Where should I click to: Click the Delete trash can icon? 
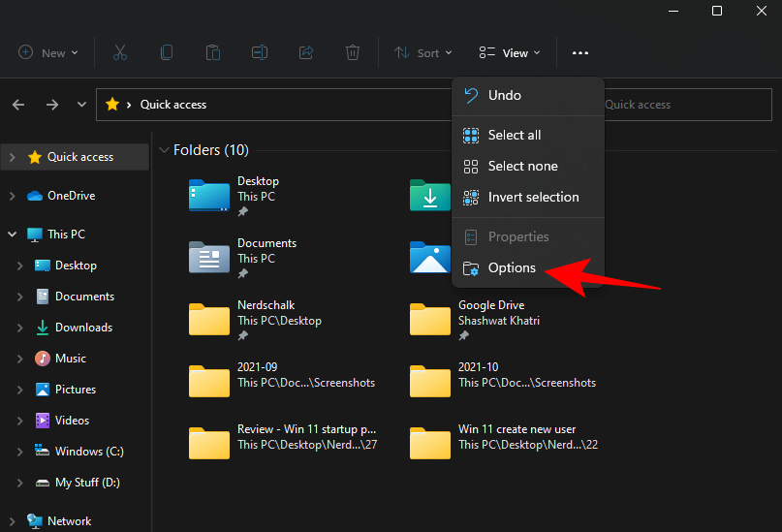pos(353,53)
